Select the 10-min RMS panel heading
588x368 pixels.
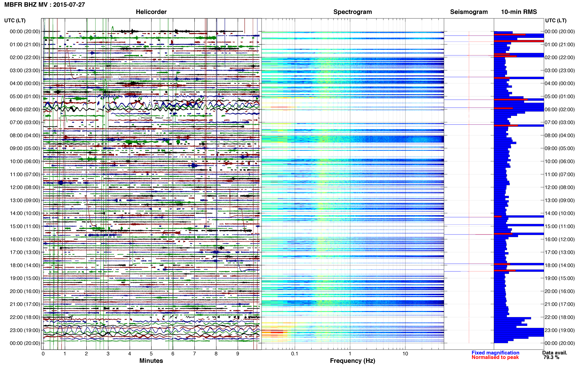click(x=519, y=12)
